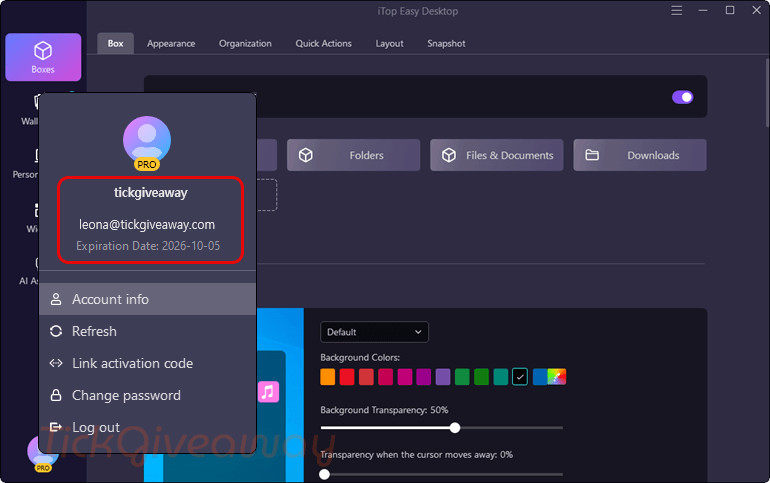Pick the bright red background color swatch
The height and width of the screenshot is (483, 770).
(347, 377)
